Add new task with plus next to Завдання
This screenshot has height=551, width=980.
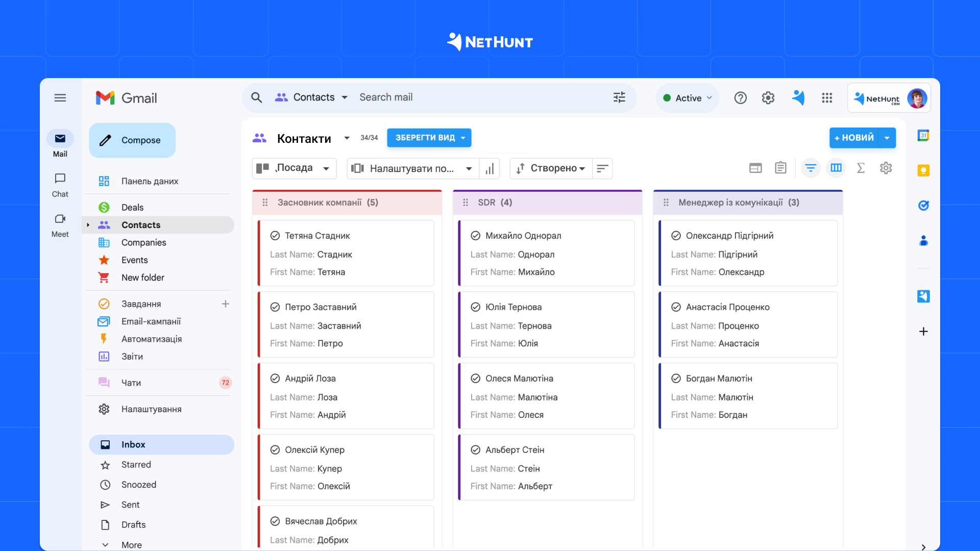pos(225,304)
